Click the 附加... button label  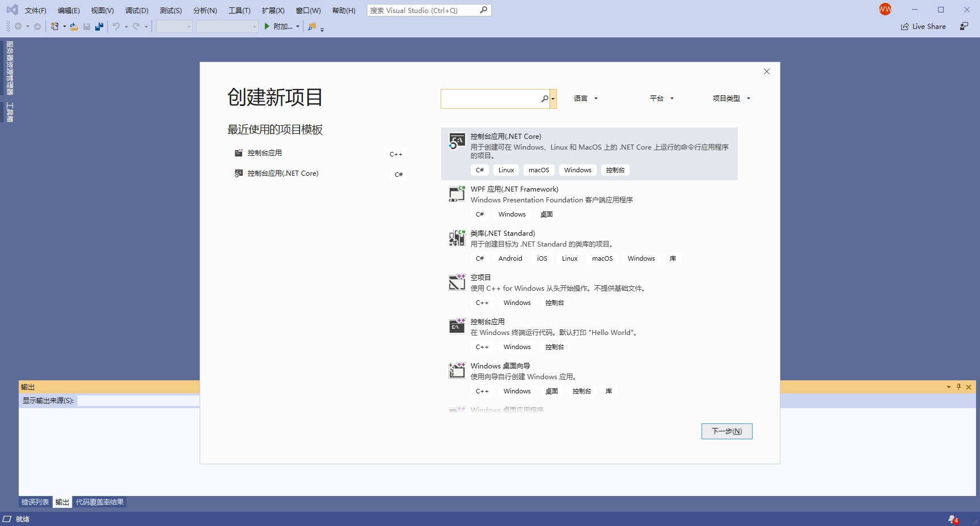(283, 27)
